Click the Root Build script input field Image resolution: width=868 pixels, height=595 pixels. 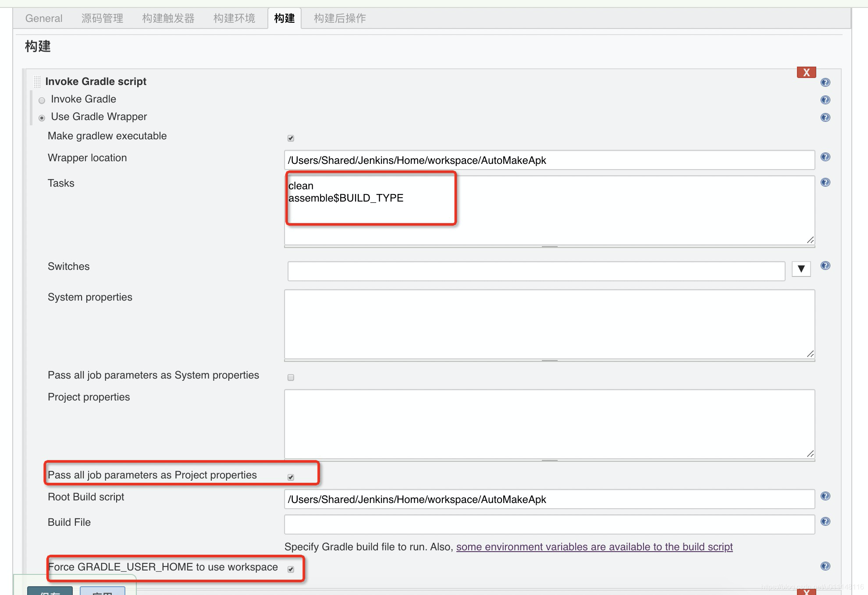[549, 499]
